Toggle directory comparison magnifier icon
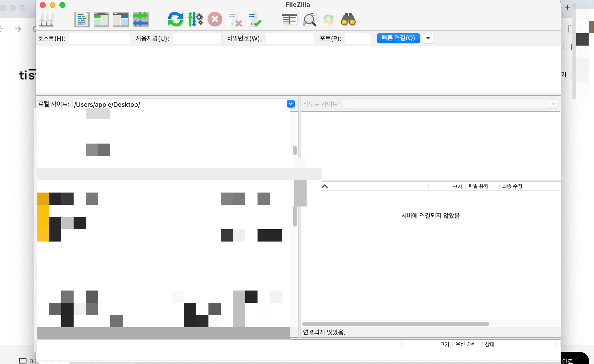The image size is (594, 364). 309,19
